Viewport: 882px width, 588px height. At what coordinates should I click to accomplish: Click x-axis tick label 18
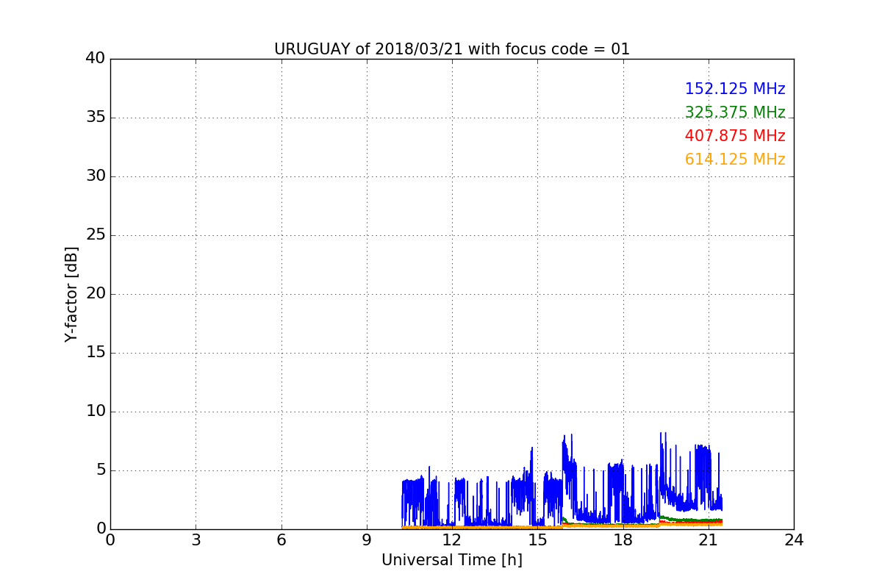[623, 540]
